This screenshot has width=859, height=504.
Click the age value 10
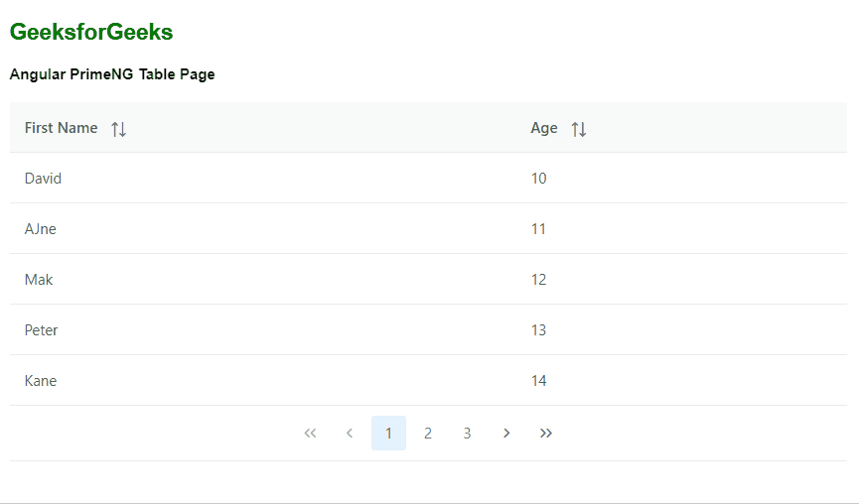[x=538, y=179]
